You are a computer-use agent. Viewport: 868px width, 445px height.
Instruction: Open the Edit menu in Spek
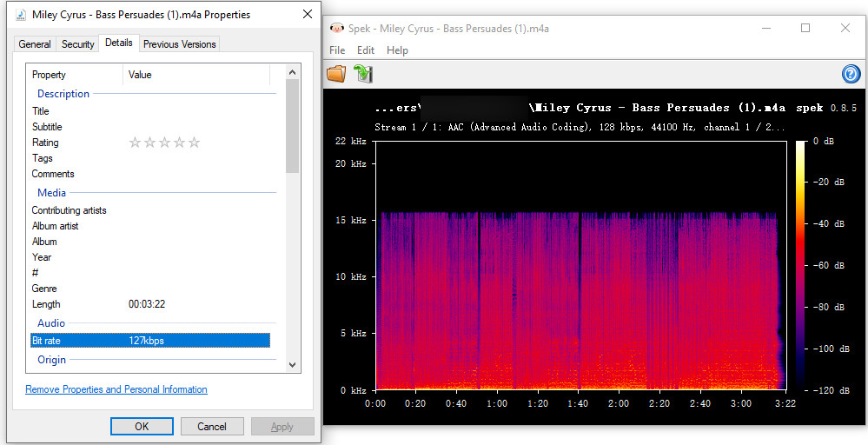[x=365, y=50]
